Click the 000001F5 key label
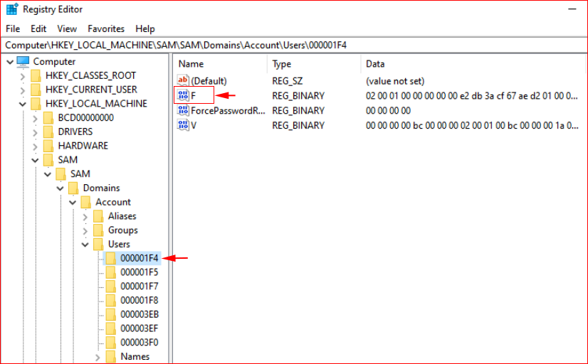Viewport: 588px width, 364px height. coord(139,272)
